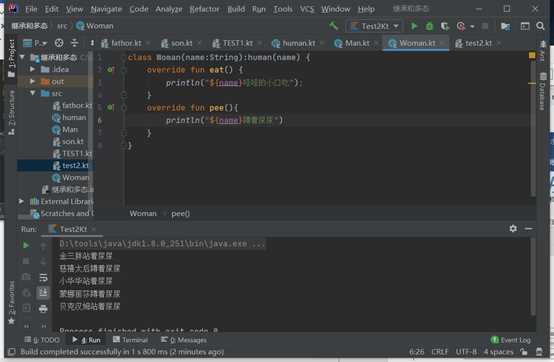
Task: Open the Favorites side panel
Action: pos(12,303)
